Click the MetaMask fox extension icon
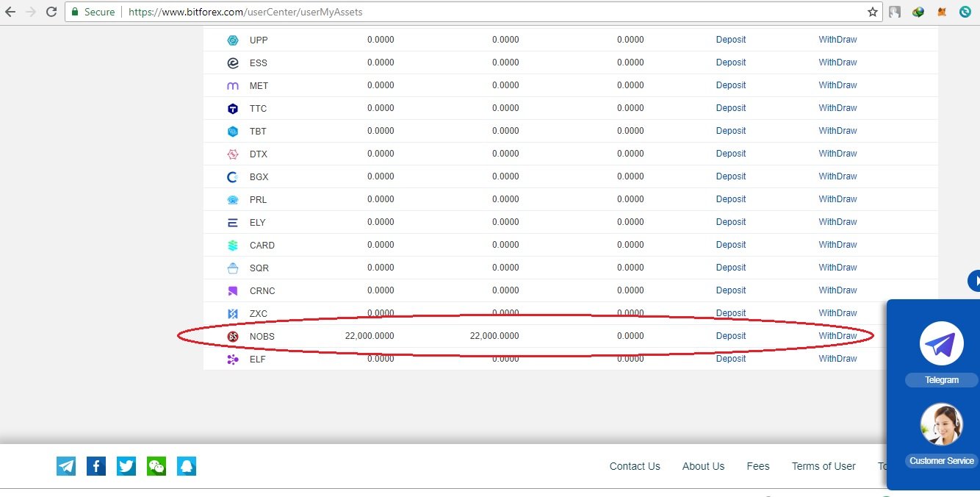 click(x=941, y=12)
